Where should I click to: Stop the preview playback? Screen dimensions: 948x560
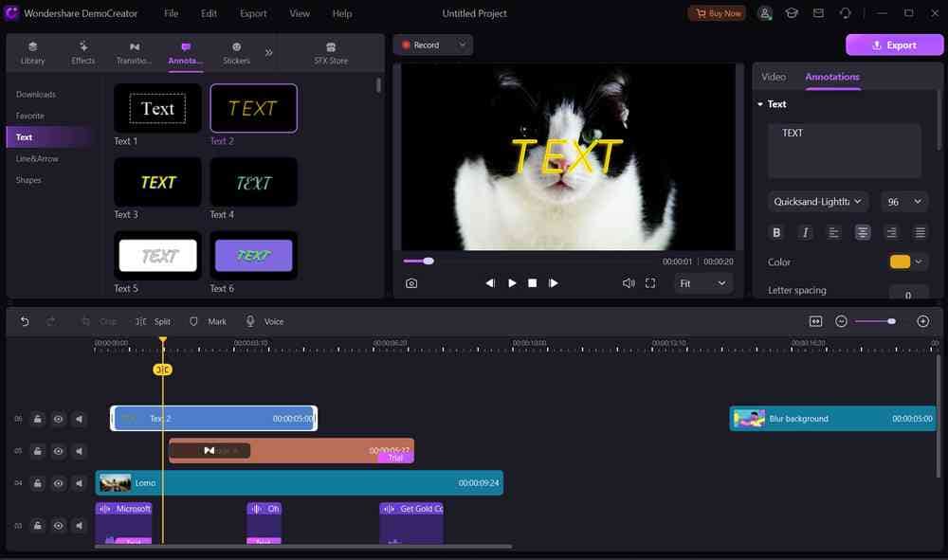coord(532,283)
